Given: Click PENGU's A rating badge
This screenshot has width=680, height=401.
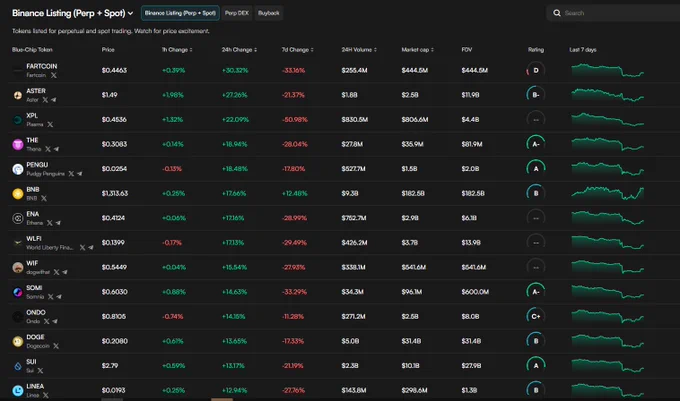Looking at the screenshot, I should [536, 169].
